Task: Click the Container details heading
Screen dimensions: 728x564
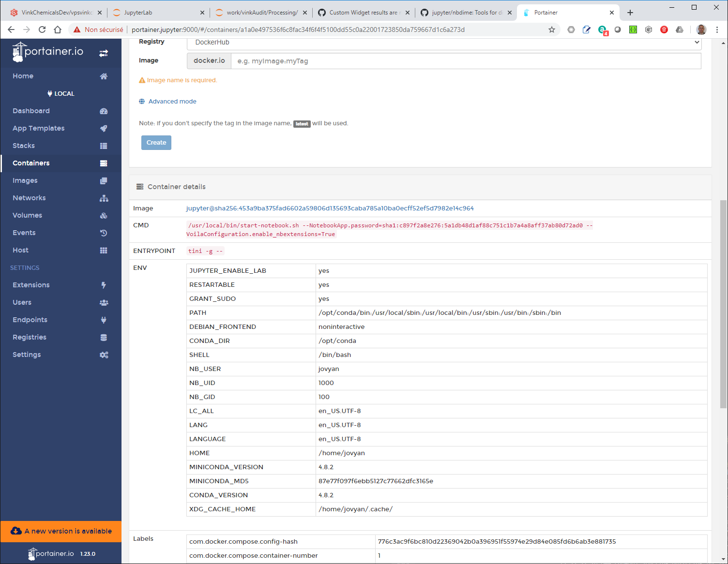Action: coord(176,187)
